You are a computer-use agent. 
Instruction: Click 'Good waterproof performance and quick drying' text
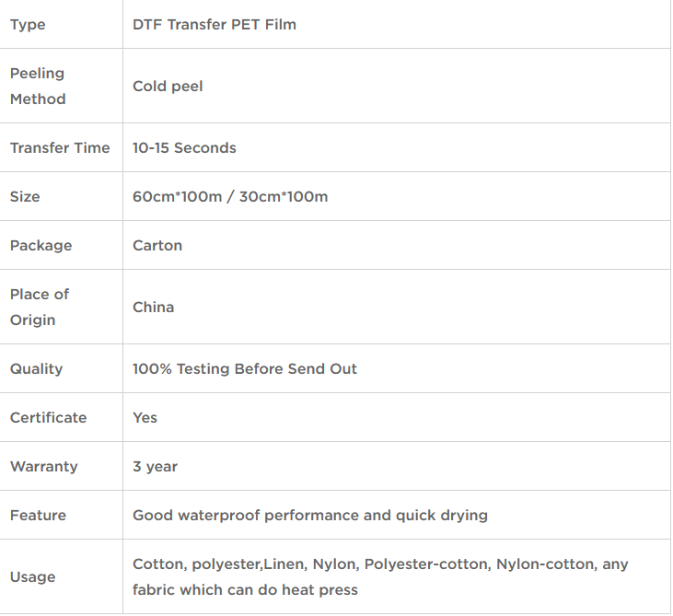point(310,515)
